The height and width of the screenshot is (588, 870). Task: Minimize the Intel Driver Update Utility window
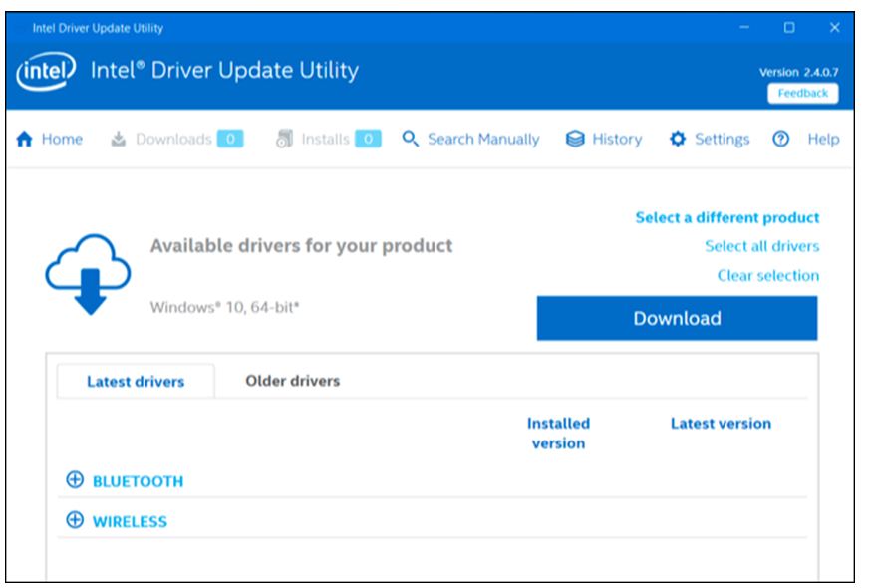(744, 27)
